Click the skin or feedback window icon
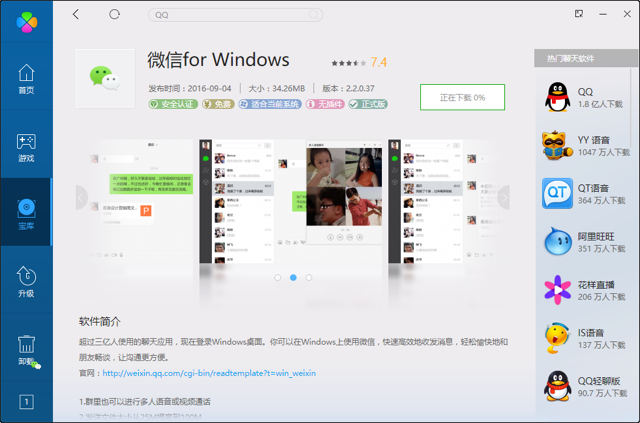640x423 pixels. pyautogui.click(x=579, y=14)
